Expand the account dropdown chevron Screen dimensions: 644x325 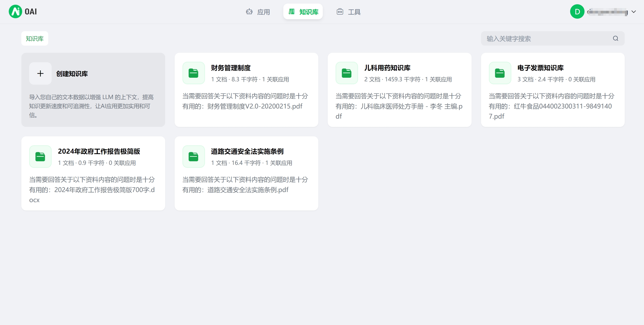pyautogui.click(x=633, y=12)
